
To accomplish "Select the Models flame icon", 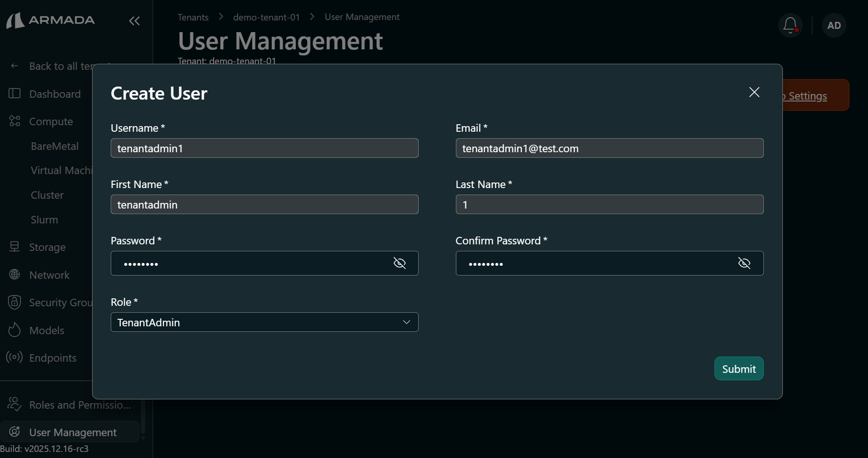I will [14, 330].
